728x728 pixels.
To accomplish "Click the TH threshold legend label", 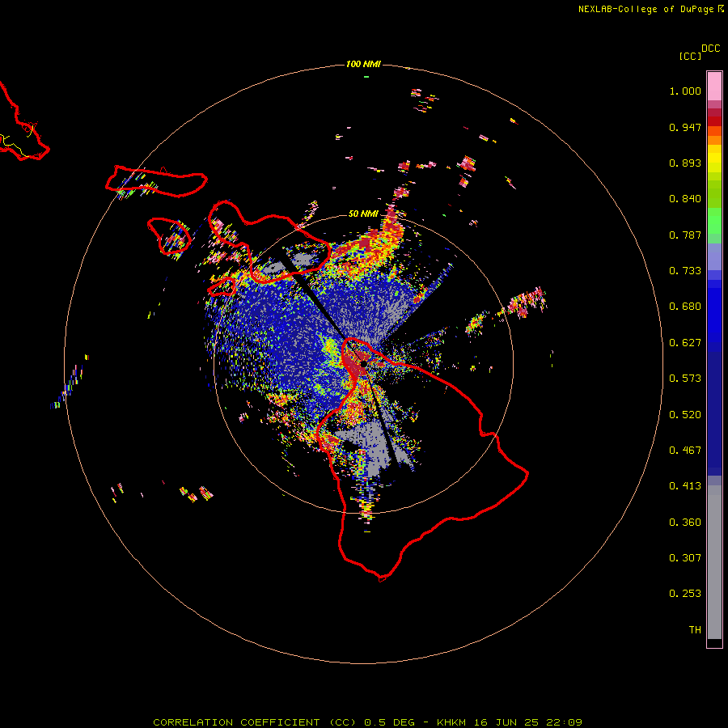I will [695, 630].
